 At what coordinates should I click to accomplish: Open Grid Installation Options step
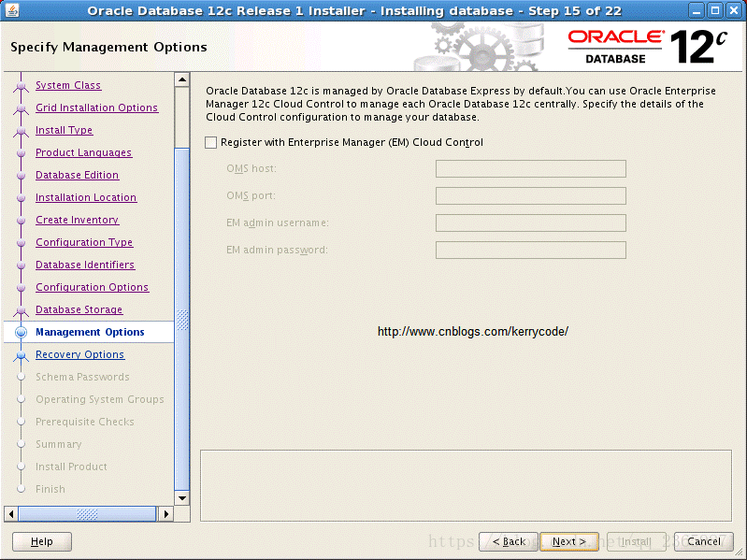(96, 108)
